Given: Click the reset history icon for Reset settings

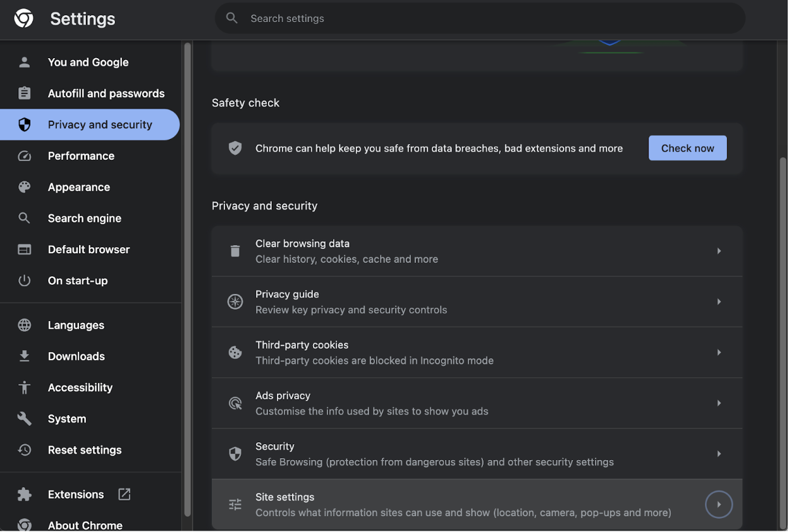Looking at the screenshot, I should (24, 450).
